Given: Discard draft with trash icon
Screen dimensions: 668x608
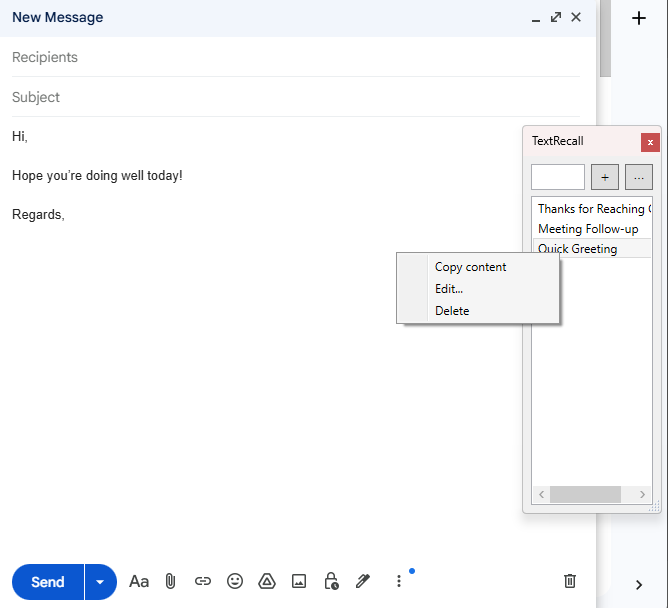Looking at the screenshot, I should tap(570, 581).
